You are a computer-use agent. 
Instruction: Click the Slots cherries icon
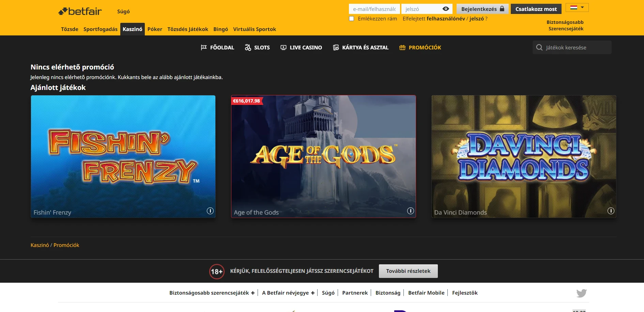click(248, 48)
